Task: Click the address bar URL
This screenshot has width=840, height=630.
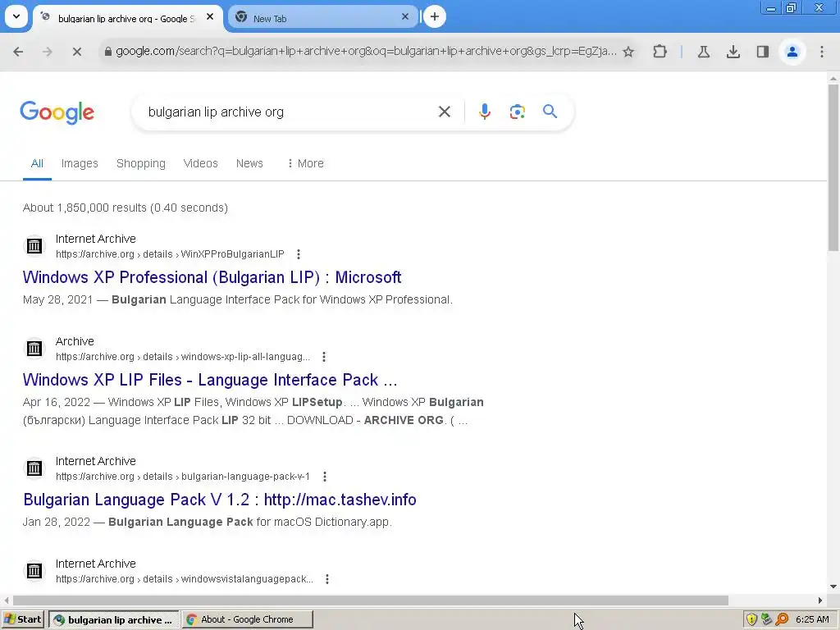Action: (366, 52)
